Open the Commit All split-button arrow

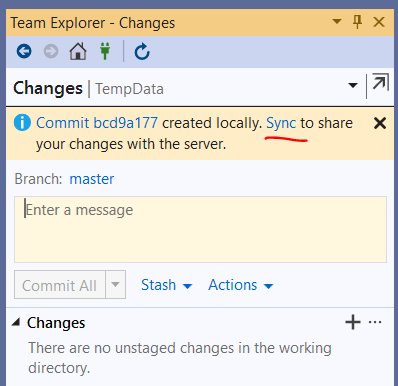(x=115, y=285)
